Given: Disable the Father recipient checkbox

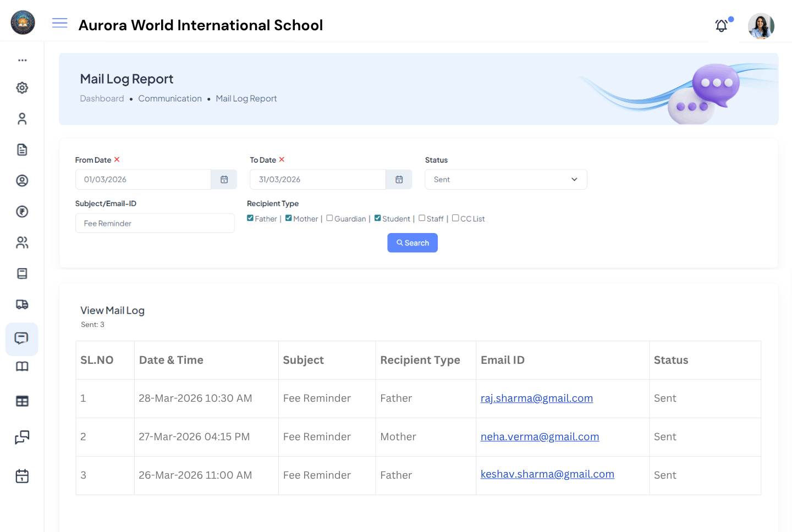Looking at the screenshot, I should [250, 218].
